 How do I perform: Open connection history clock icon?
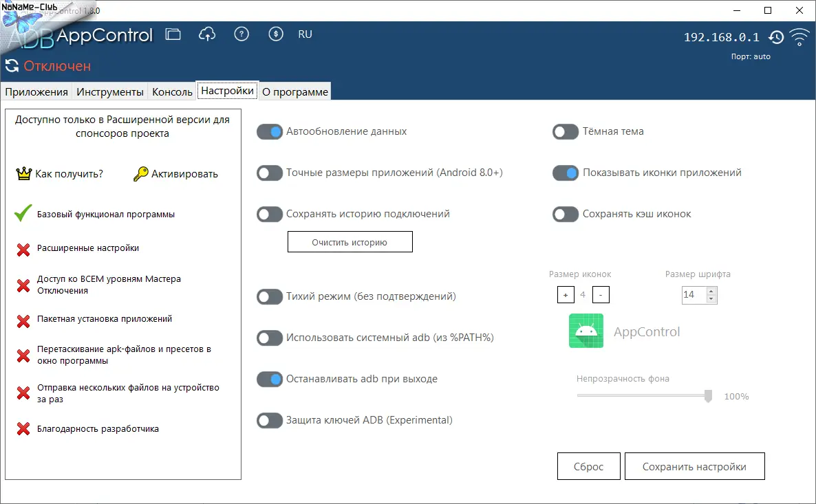pos(776,37)
